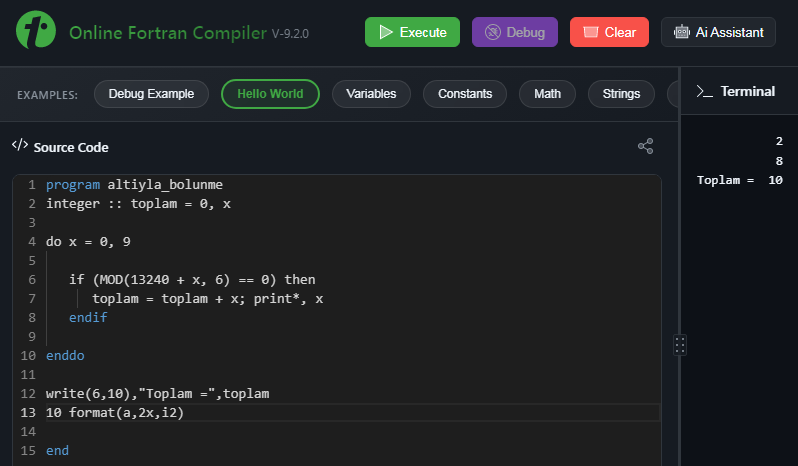
Task: Select the Hello World example
Action: [x=270, y=94]
